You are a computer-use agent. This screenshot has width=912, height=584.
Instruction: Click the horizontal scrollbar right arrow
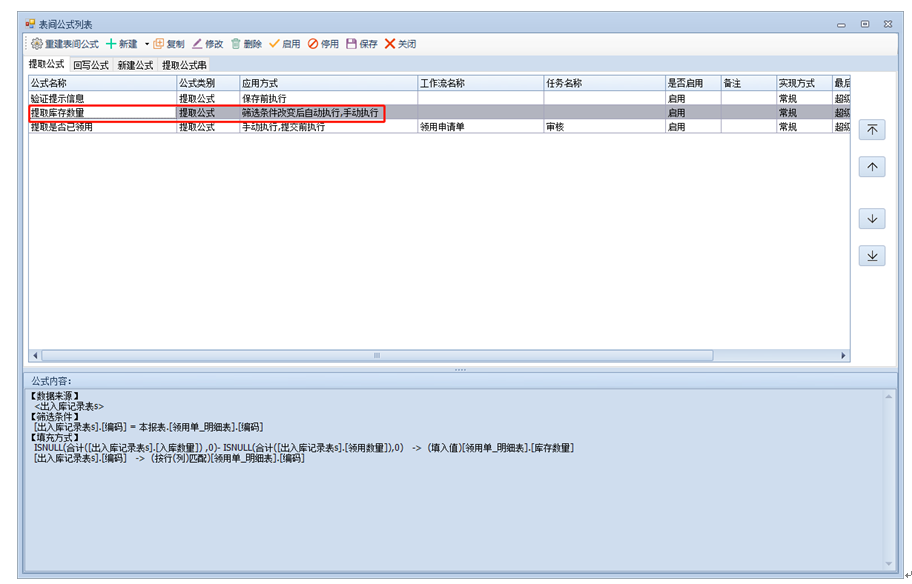coord(843,355)
